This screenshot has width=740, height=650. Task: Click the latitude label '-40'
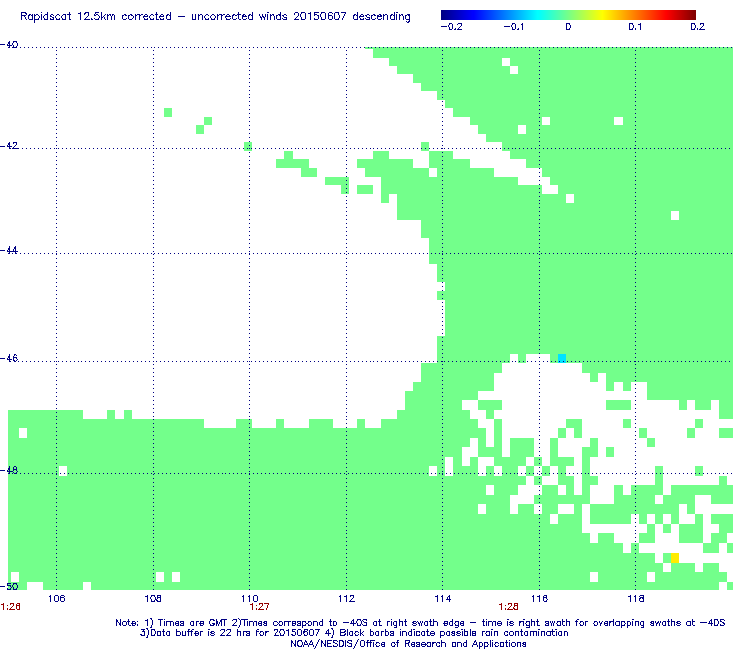[9, 45]
